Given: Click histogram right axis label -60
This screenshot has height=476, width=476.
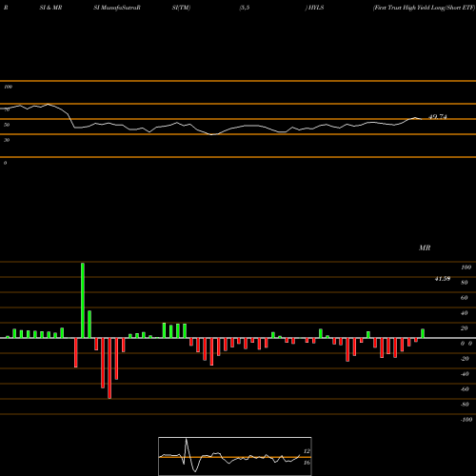Looking at the screenshot, I should (465, 389).
